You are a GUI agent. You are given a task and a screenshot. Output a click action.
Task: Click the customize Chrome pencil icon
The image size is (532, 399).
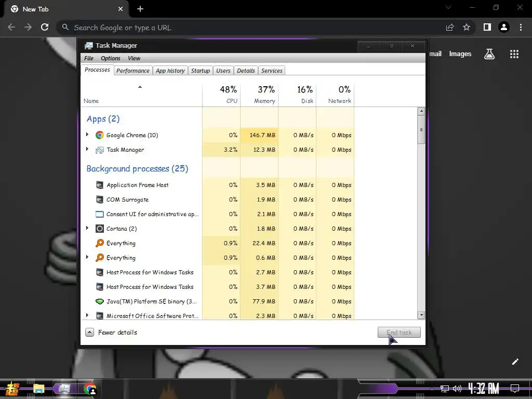pyautogui.click(x=515, y=362)
